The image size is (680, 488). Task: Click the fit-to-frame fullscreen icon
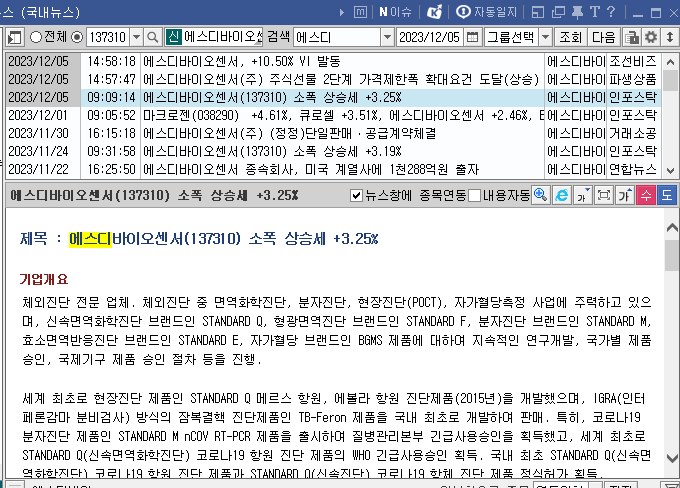click(x=603, y=195)
